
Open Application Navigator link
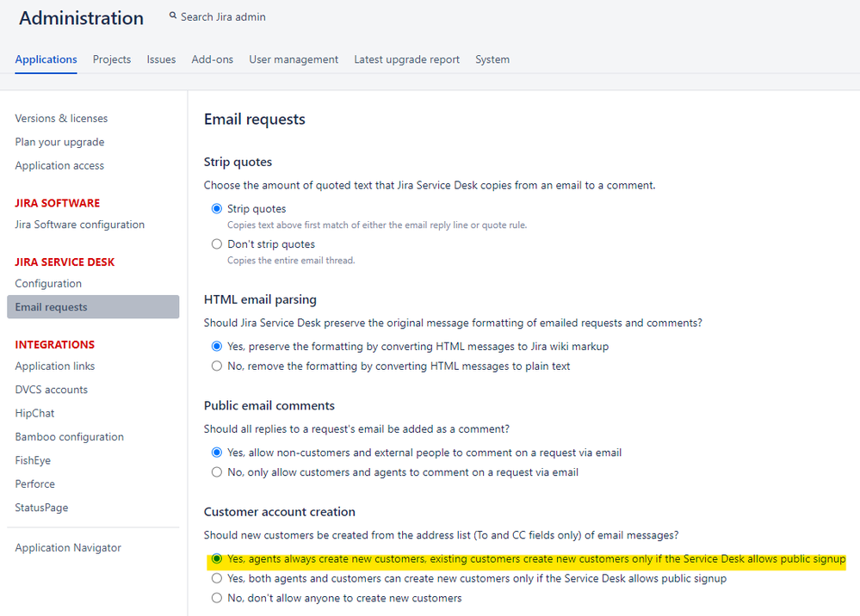pyautogui.click(x=68, y=547)
